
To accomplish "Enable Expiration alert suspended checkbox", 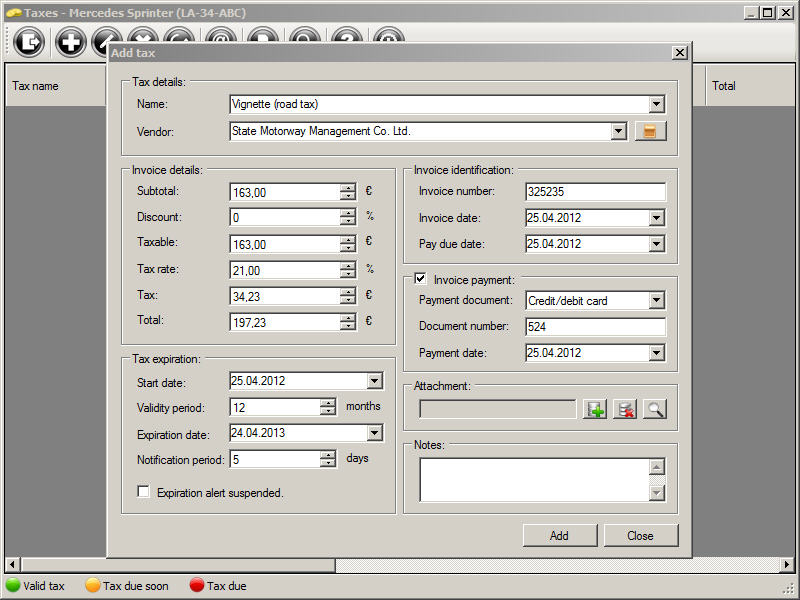I will click(x=144, y=492).
